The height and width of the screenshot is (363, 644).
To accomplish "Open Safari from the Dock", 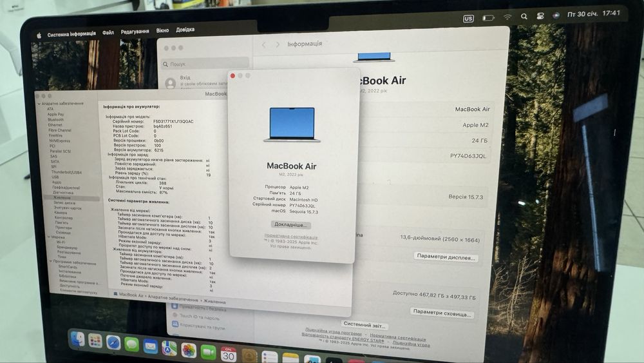I will [x=113, y=342].
